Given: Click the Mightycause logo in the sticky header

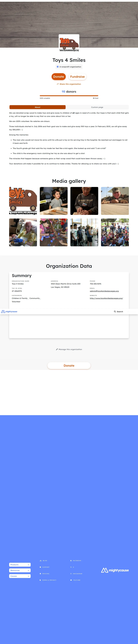Looking at the screenshot, I should click(x=9, y=311).
